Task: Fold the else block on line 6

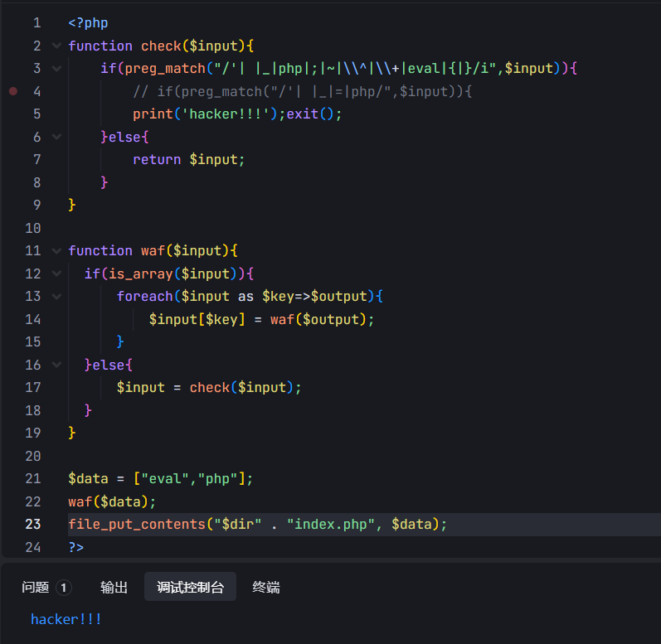Action: click(56, 137)
